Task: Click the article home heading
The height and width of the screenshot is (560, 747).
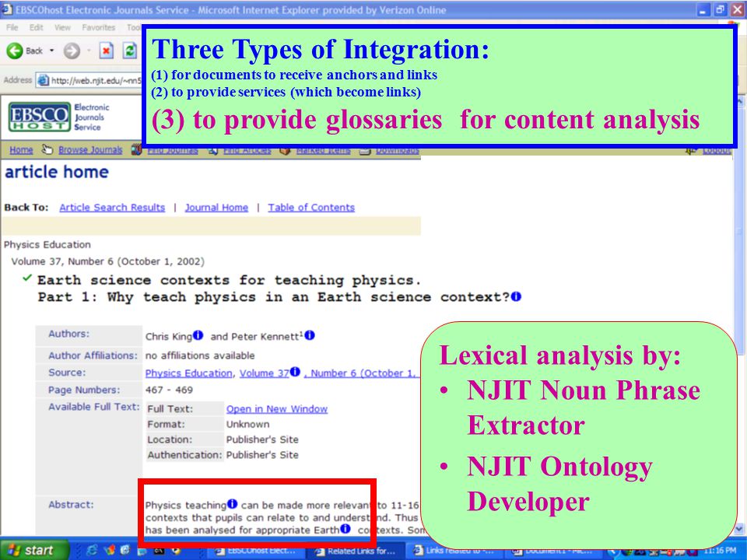Action: pyautogui.click(x=57, y=172)
